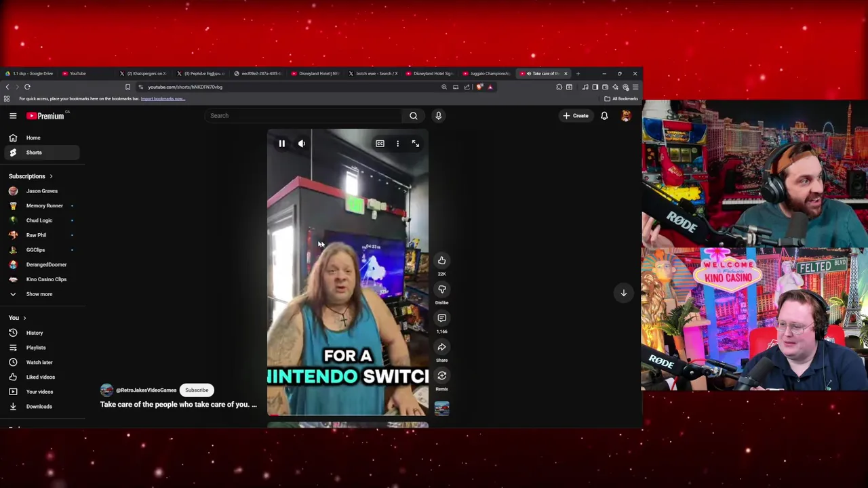Open the browser zoom magnifier icon

tap(444, 87)
